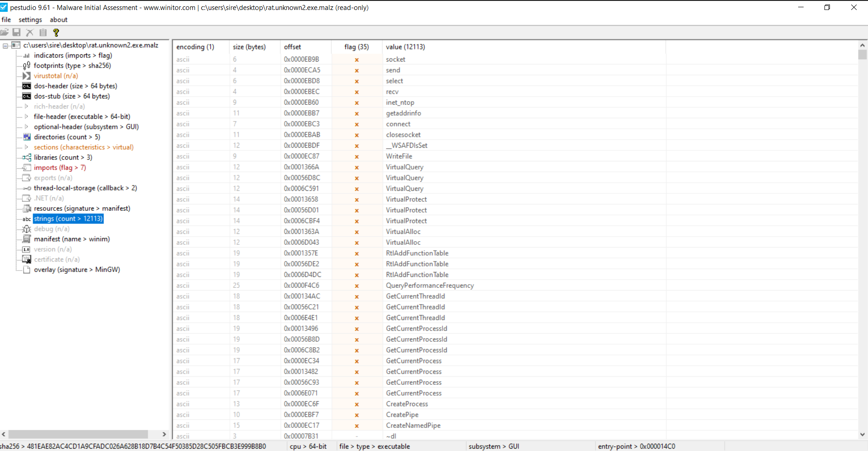Click the clipboard icon in the toolbar
868x451 pixels.
43,32
